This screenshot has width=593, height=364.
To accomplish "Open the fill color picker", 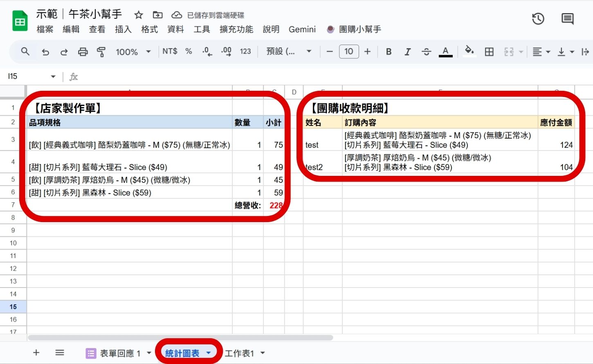I will (469, 52).
